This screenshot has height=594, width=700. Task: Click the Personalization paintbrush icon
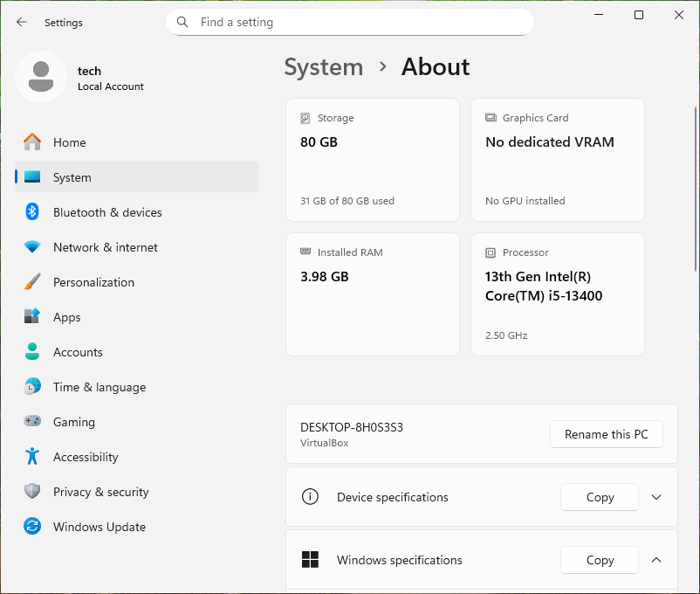[x=32, y=281]
